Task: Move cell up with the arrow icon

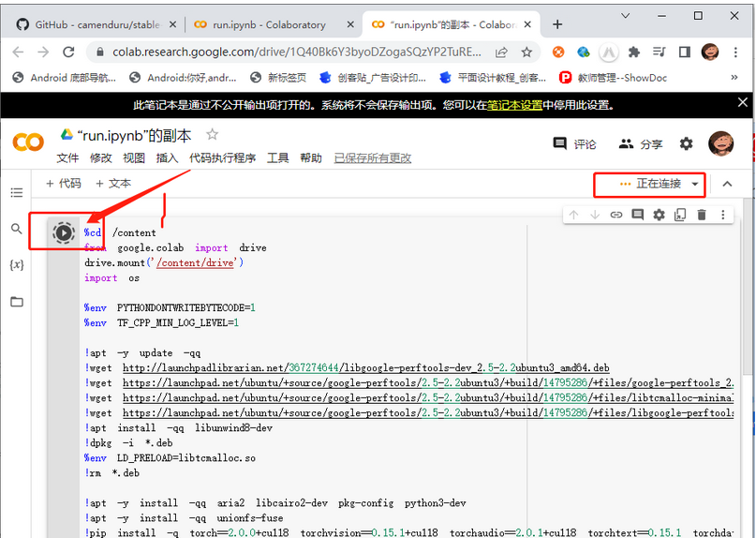Action: pyautogui.click(x=573, y=215)
